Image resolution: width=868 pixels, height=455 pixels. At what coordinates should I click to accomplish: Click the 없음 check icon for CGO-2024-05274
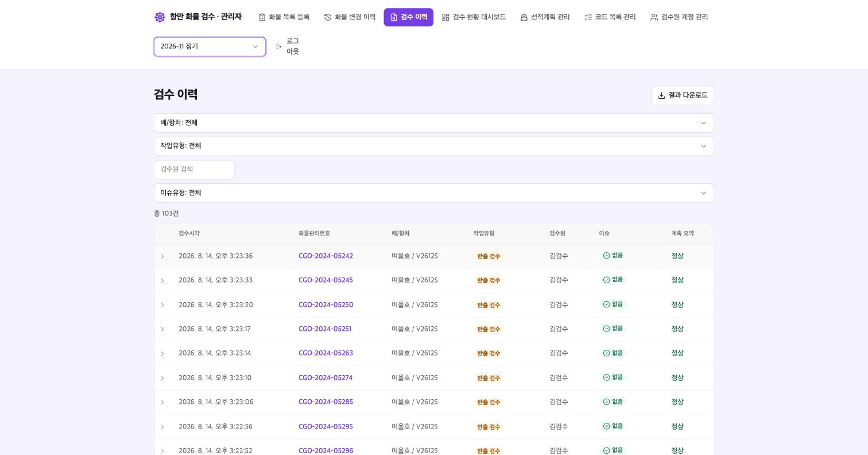pyautogui.click(x=606, y=377)
